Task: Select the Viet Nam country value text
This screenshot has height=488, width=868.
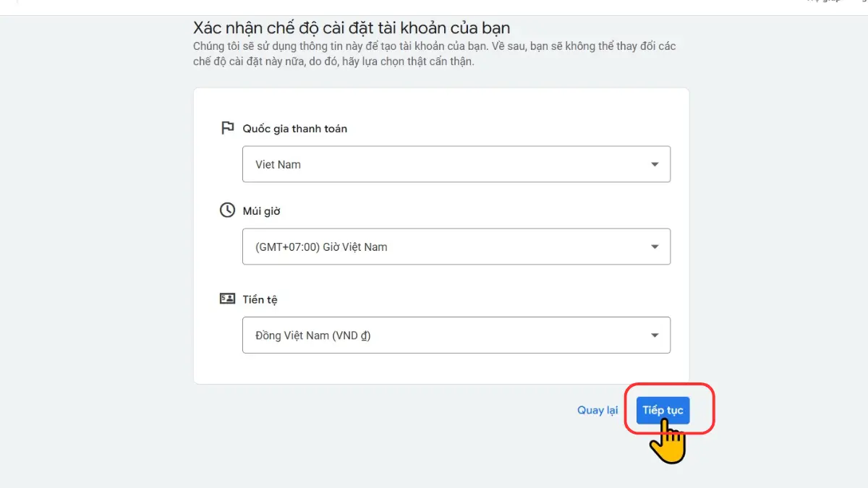Action: (x=278, y=164)
